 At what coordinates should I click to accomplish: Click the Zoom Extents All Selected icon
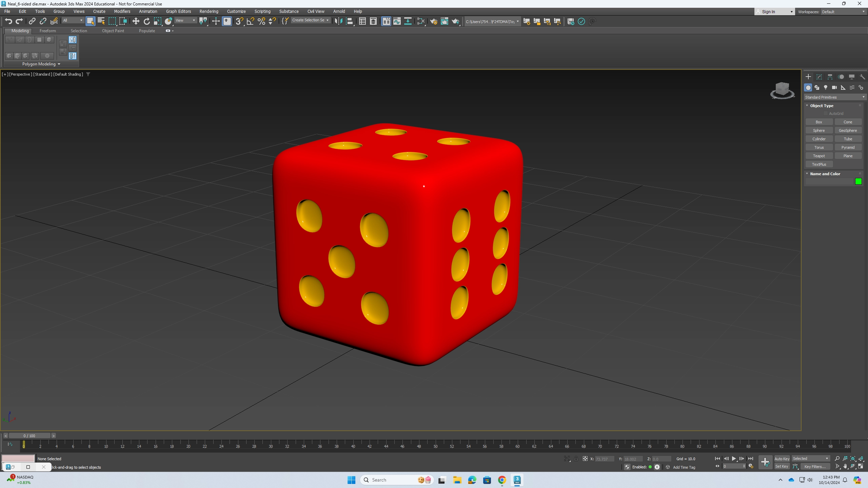(x=861, y=459)
